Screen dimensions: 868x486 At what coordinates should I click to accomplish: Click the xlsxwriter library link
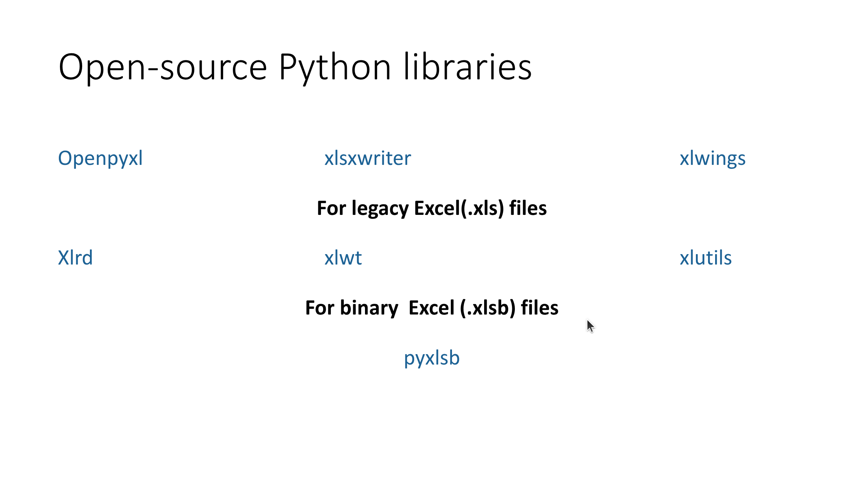pyautogui.click(x=367, y=159)
